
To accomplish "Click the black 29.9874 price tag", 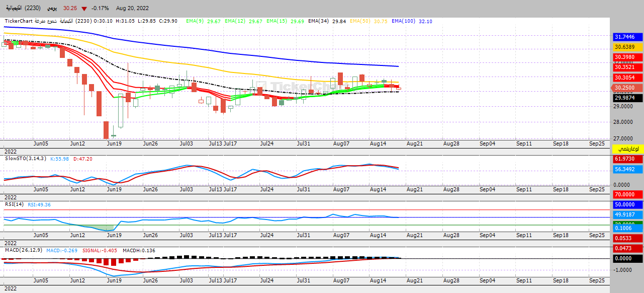I will coord(628,98).
